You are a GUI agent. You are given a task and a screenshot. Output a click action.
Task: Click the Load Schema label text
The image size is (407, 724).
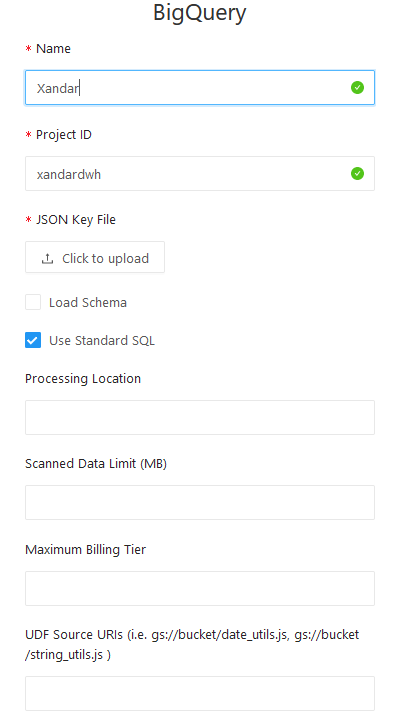(88, 302)
